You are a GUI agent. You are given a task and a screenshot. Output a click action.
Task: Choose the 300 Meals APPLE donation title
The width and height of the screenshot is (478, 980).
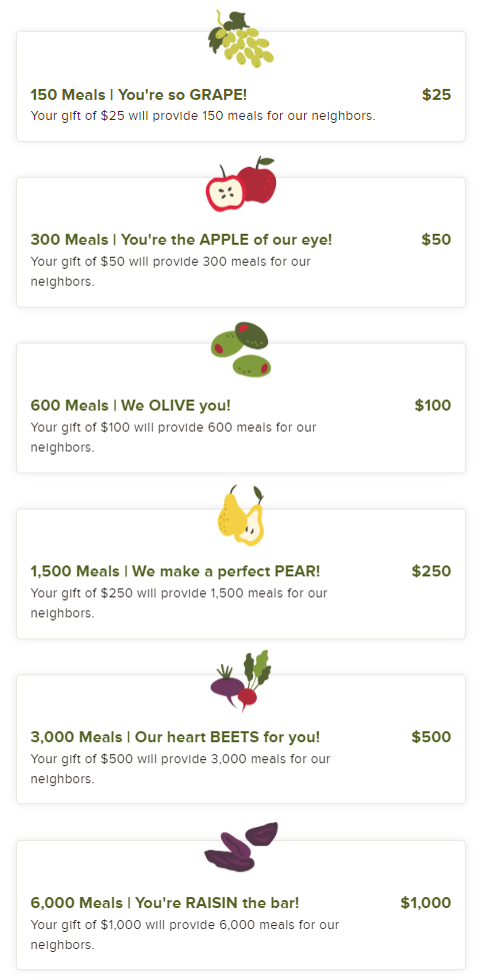pos(181,240)
